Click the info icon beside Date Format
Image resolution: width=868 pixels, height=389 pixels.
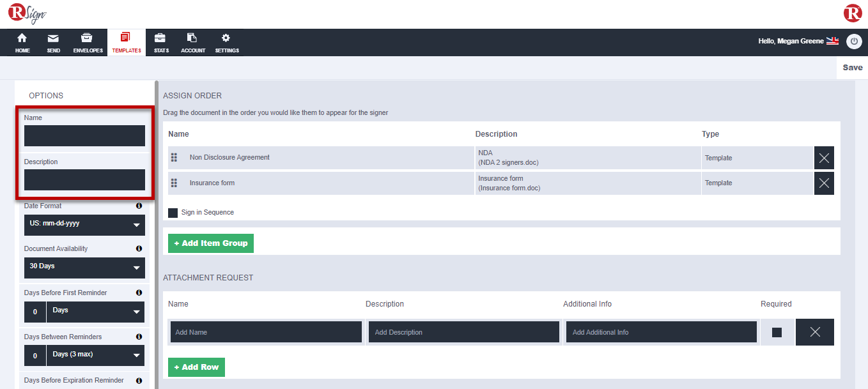[139, 206]
